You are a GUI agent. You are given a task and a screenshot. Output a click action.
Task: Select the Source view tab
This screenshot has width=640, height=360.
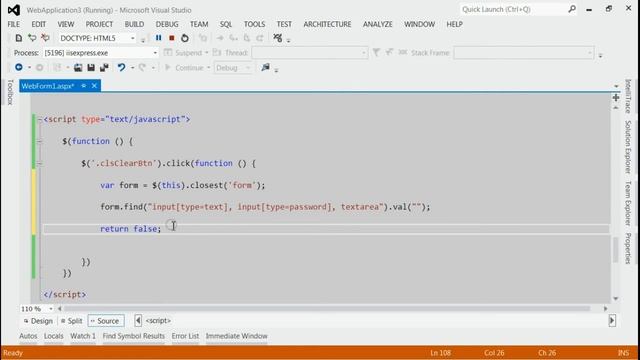click(105, 321)
